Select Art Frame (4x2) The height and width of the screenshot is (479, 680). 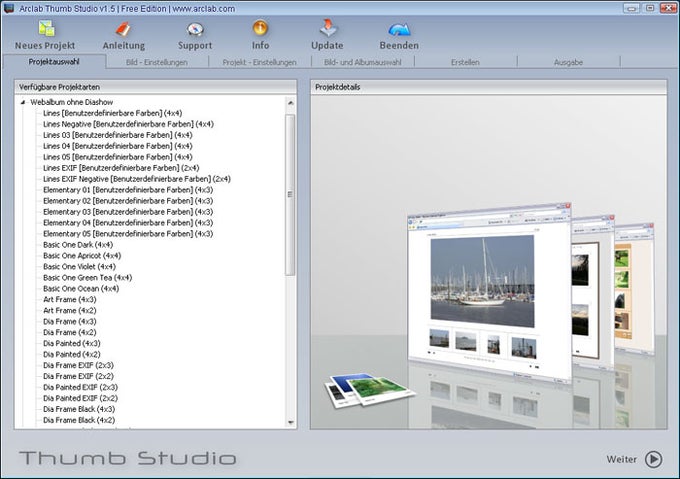point(70,311)
